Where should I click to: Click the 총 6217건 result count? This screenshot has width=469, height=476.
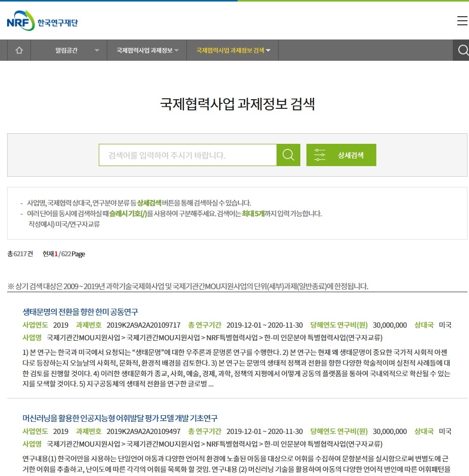pyautogui.click(x=20, y=254)
